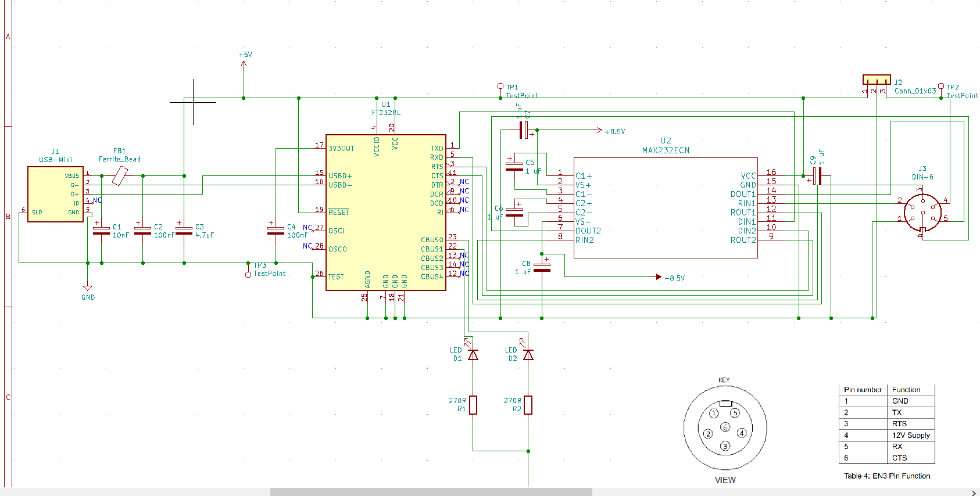Click the 'RTS' table cell
The height and width of the screenshot is (496, 980).
tap(899, 424)
